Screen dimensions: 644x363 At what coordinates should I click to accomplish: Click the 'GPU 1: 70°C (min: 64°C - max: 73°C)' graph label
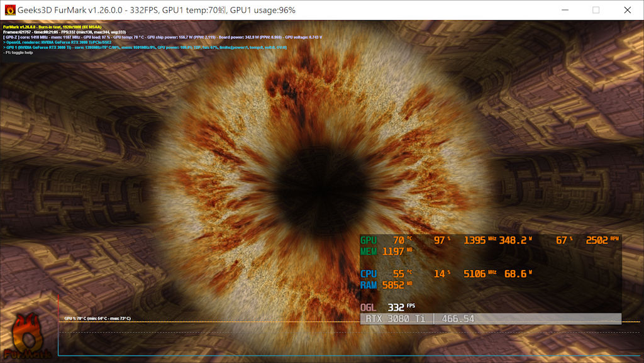coord(97,318)
